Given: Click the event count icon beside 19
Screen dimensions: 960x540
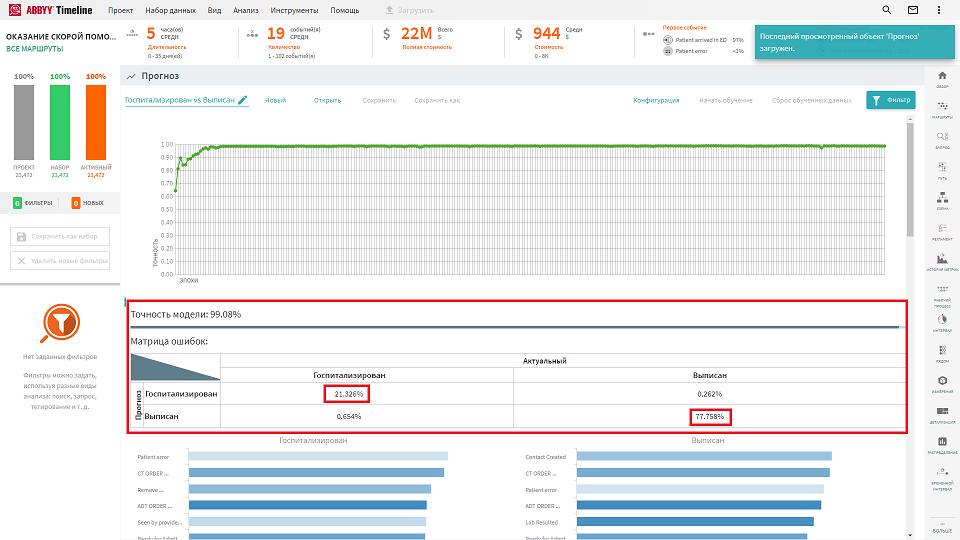Looking at the screenshot, I should (x=252, y=34).
